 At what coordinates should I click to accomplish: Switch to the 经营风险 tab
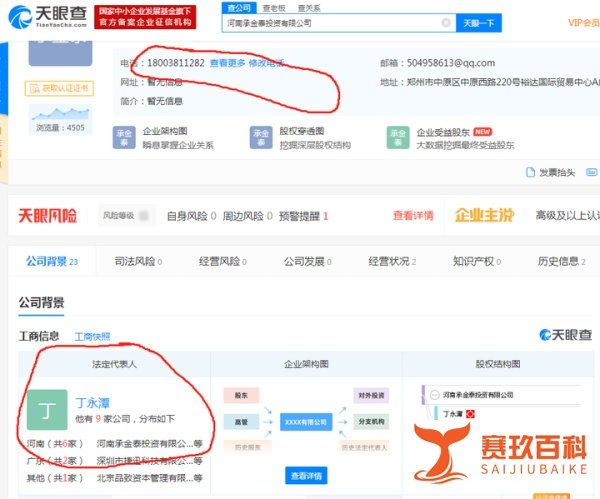coord(223,261)
